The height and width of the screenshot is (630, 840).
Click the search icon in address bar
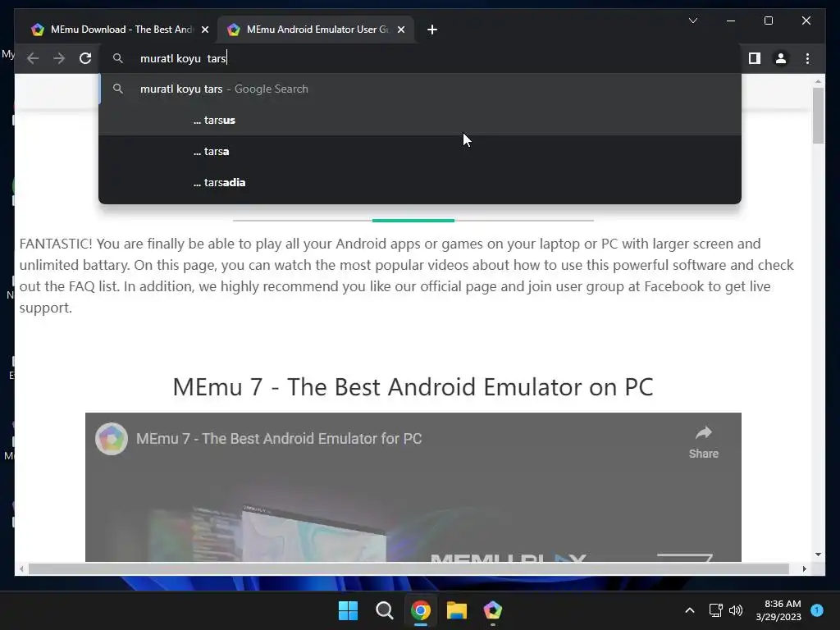118,58
